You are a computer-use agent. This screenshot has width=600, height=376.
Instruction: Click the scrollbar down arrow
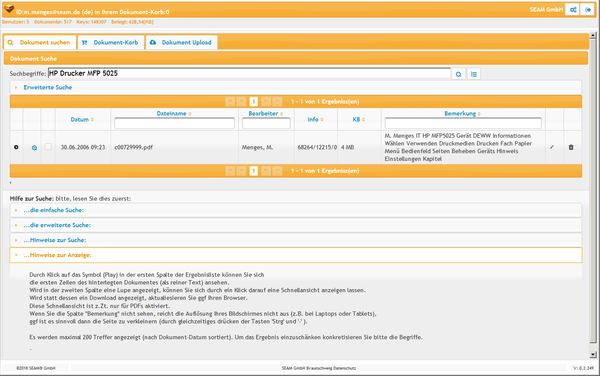pos(593,355)
